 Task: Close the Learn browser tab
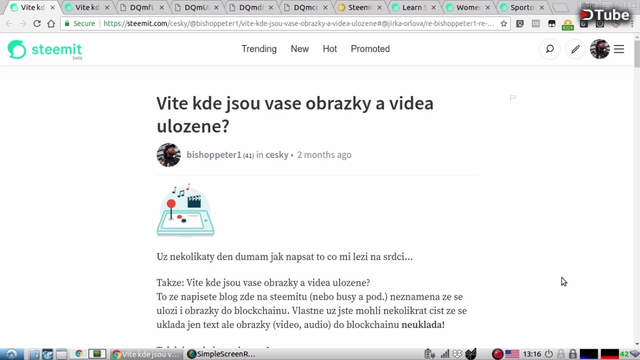coord(433,7)
